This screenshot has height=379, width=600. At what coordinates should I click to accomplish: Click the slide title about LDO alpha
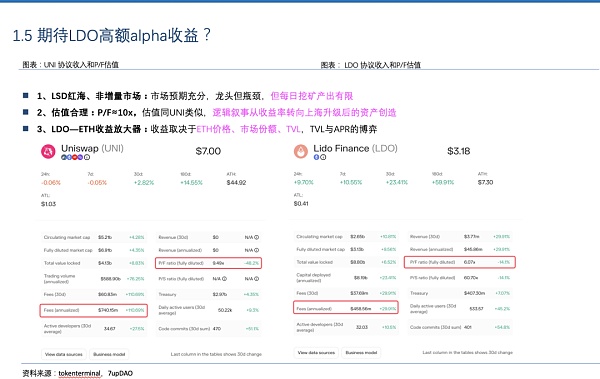pos(112,35)
